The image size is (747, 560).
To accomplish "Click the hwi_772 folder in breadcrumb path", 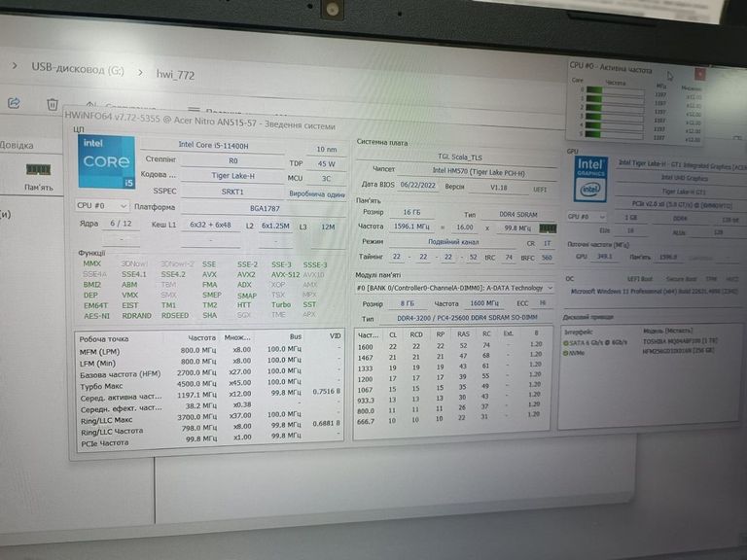I will point(175,72).
